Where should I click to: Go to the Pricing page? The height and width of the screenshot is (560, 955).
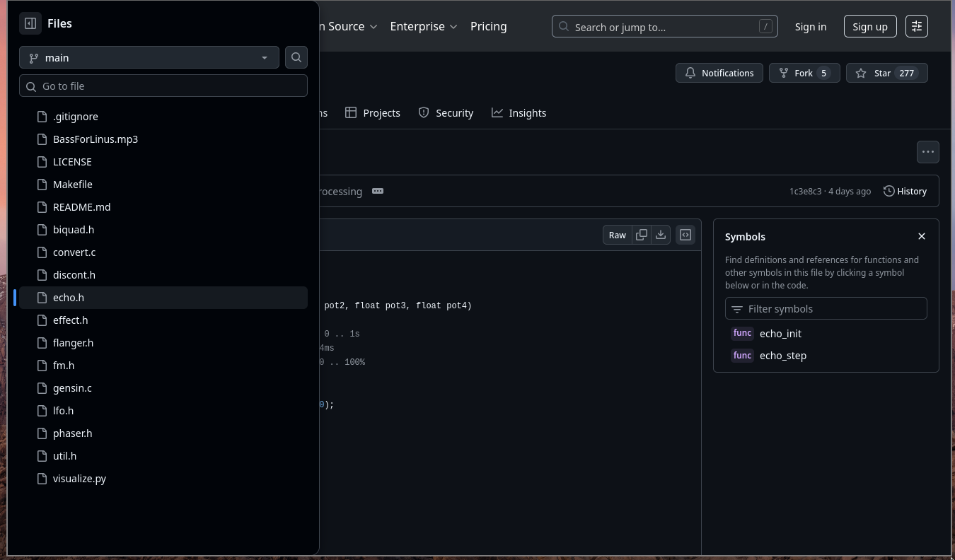coord(489,26)
